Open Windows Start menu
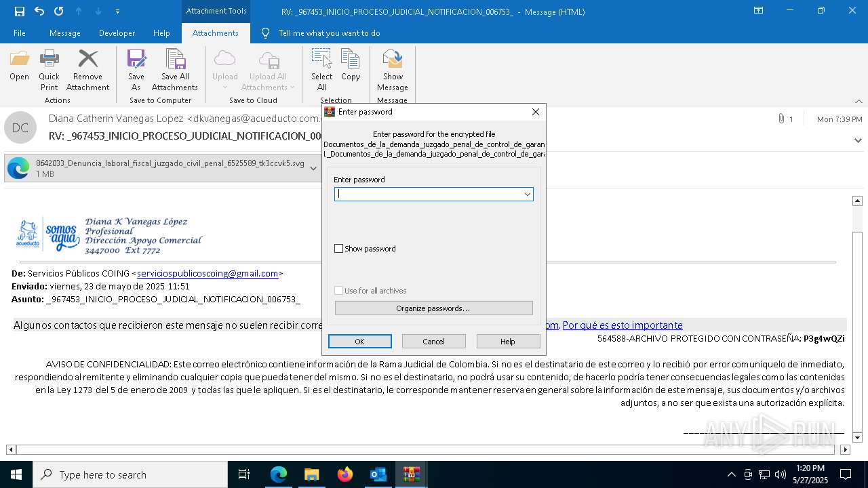 (16, 474)
